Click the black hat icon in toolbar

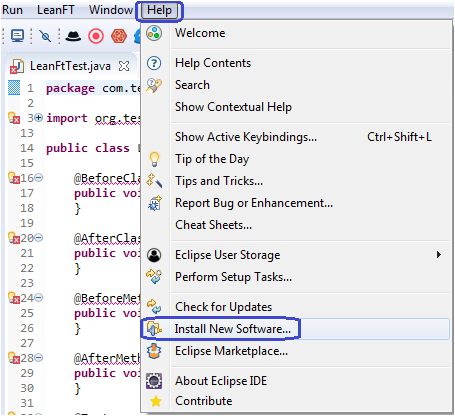[x=73, y=36]
